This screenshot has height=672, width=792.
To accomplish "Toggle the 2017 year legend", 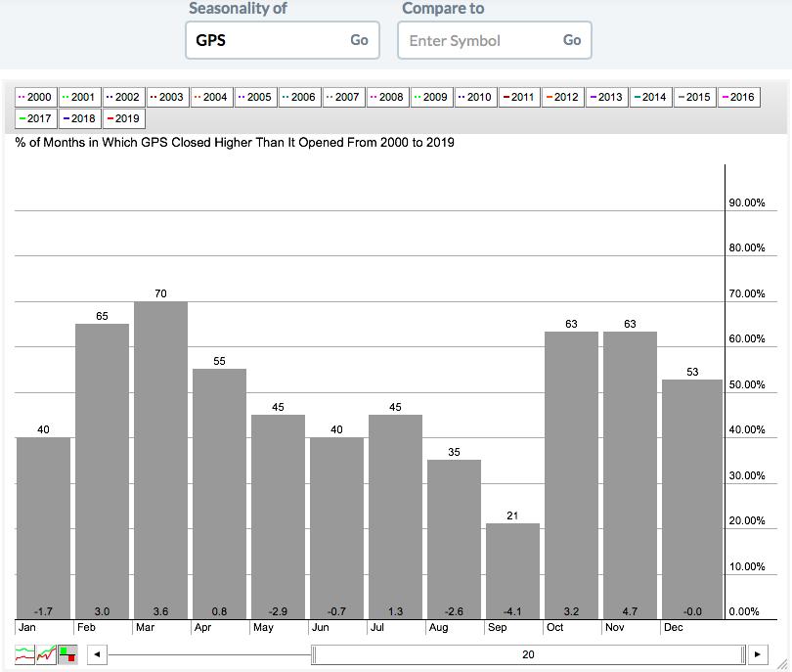I will (x=35, y=118).
